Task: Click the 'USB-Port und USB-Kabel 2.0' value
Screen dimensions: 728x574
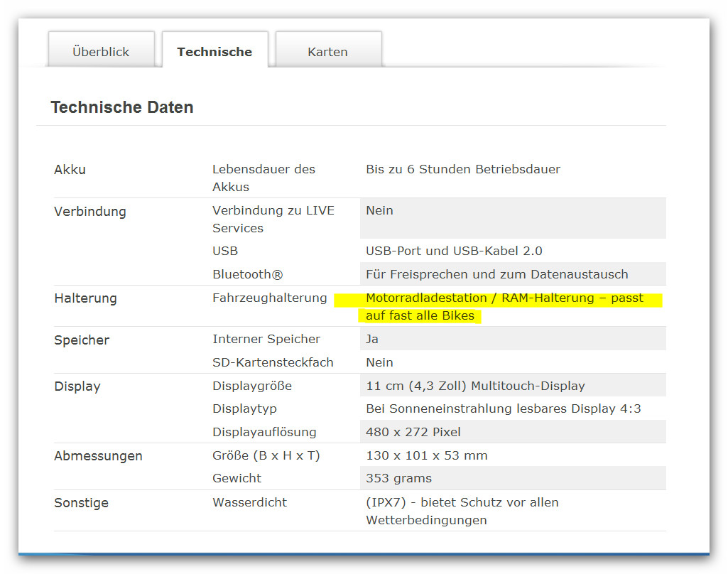Action: tap(454, 251)
